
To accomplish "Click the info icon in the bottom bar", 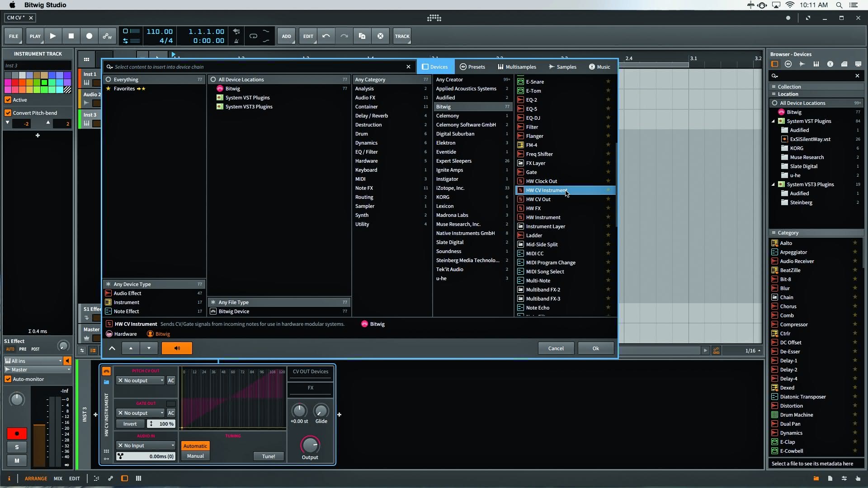I will pyautogui.click(x=9, y=479).
